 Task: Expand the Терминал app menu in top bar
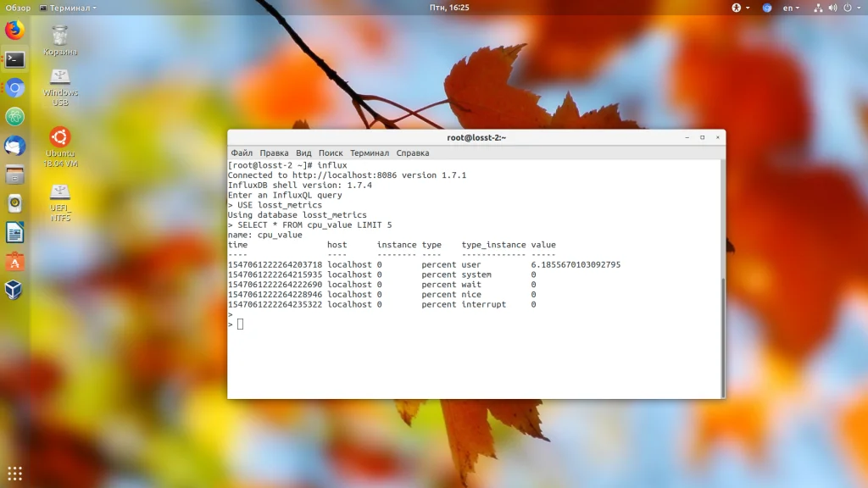point(68,8)
